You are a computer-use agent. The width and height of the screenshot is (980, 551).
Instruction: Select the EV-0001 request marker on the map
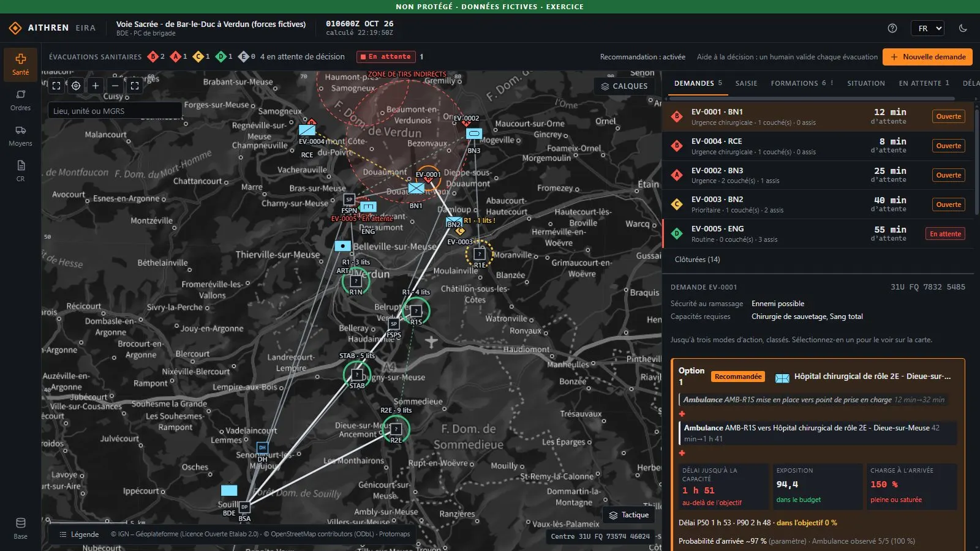tap(428, 177)
